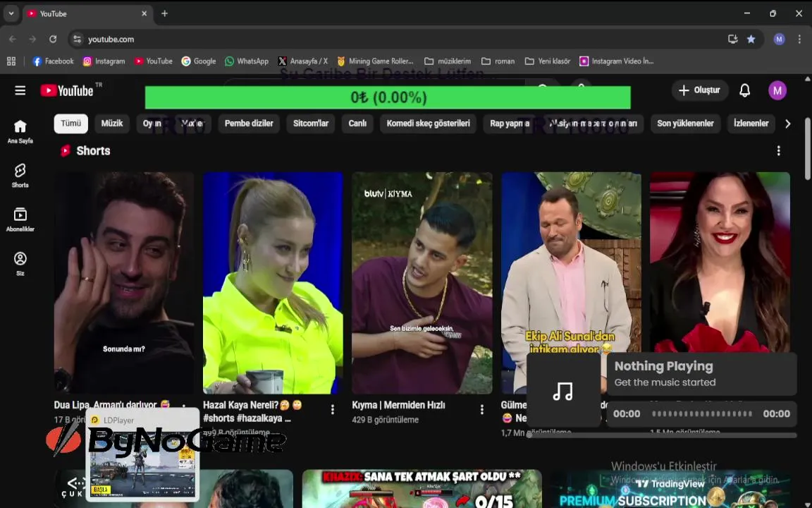Open Facebook bookmark
The image size is (812, 508).
tap(53, 61)
